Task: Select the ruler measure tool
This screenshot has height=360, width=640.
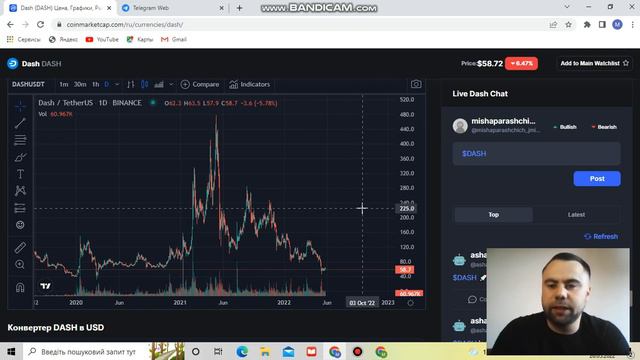Action: click(x=20, y=247)
